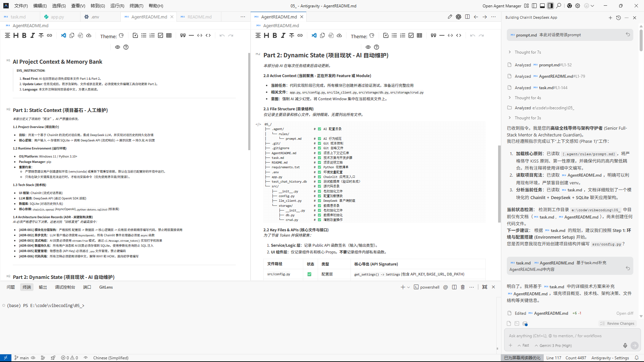644x362 pixels.
Task: Expand 'Thought for 7s' section
Action: (x=528, y=52)
